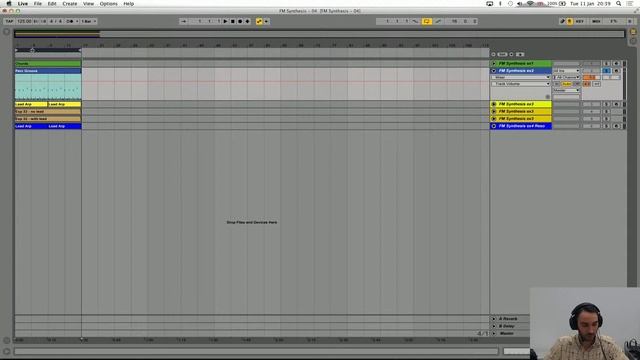This screenshot has width=640, height=360.
Task: Unfold the yellow FM Synthesis ex3 track
Action: [x=494, y=104]
